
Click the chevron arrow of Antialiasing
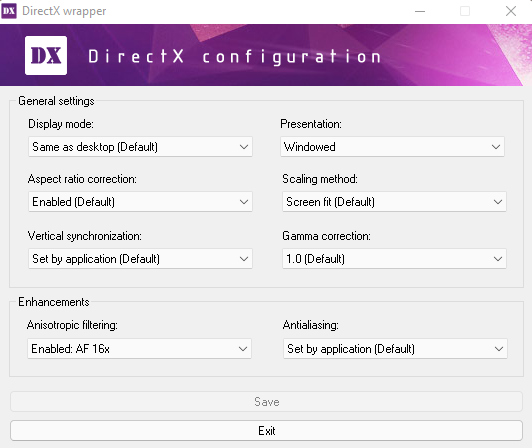(x=499, y=349)
